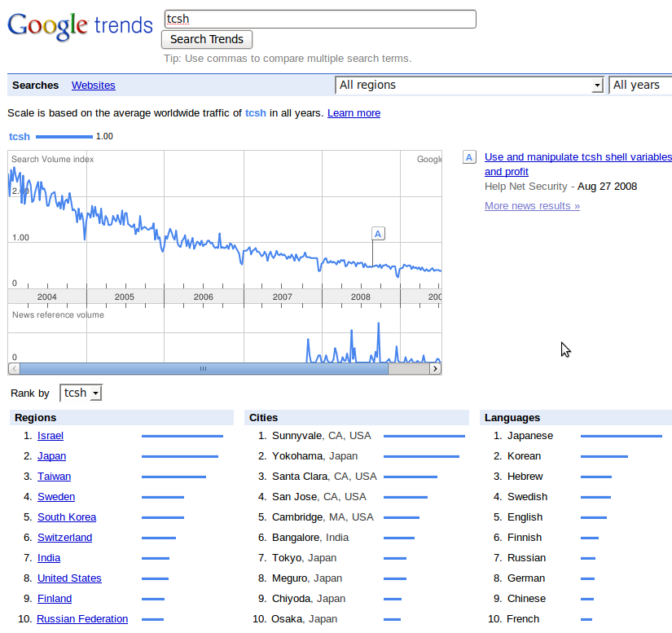Click the A news marker box beside headline
The height and width of the screenshot is (633, 672).
pos(469,157)
